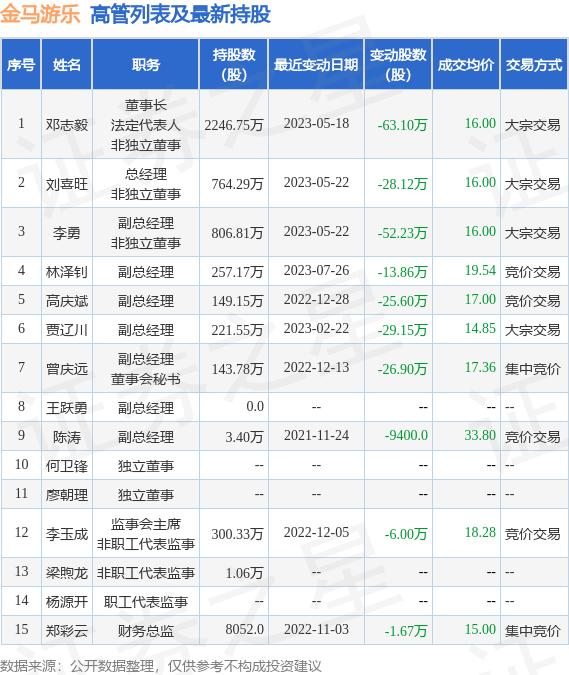
Task: Click the date 2023-05-18
Action: tap(316, 123)
